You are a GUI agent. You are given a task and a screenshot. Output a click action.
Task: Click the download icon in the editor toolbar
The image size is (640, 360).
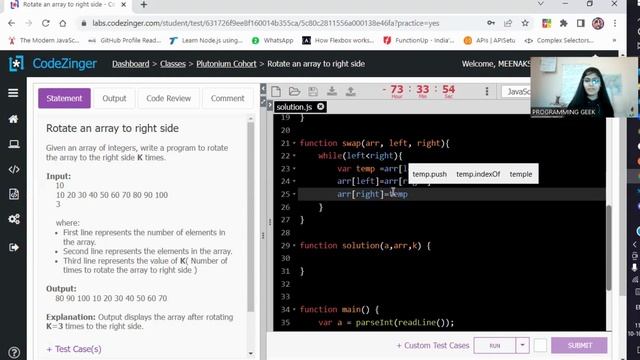point(332,91)
